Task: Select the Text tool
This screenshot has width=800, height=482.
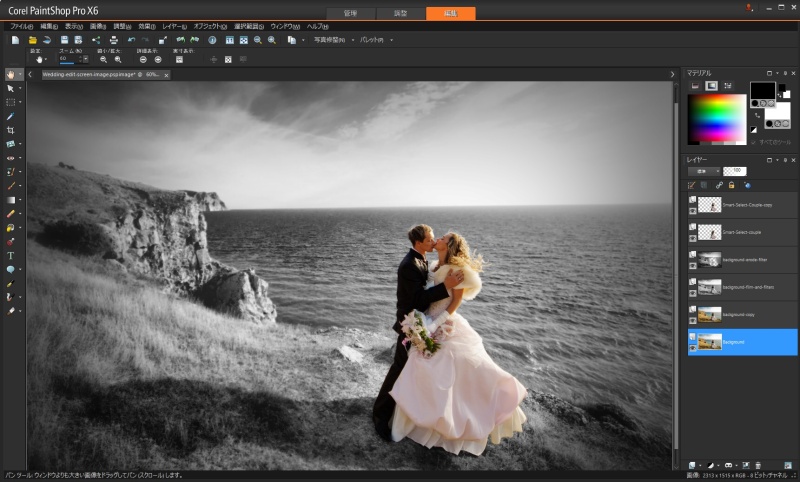Action: click(10, 256)
